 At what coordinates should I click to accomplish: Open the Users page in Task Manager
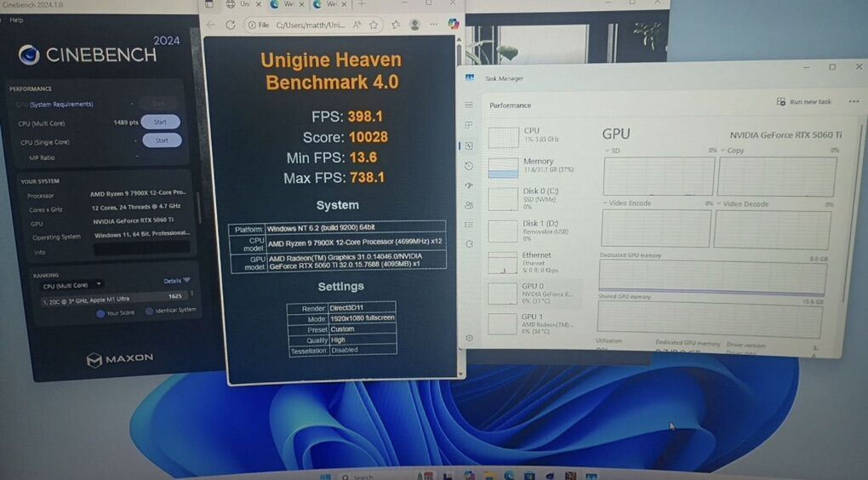[469, 205]
